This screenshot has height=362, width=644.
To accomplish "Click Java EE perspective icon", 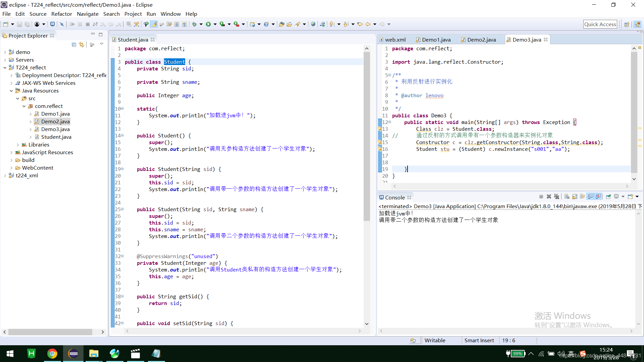I will click(638, 24).
